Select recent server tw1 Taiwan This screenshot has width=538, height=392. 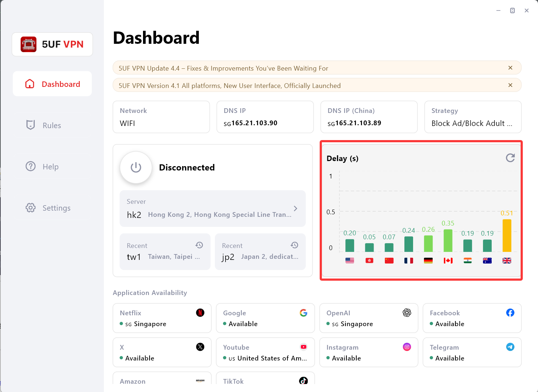165,252
